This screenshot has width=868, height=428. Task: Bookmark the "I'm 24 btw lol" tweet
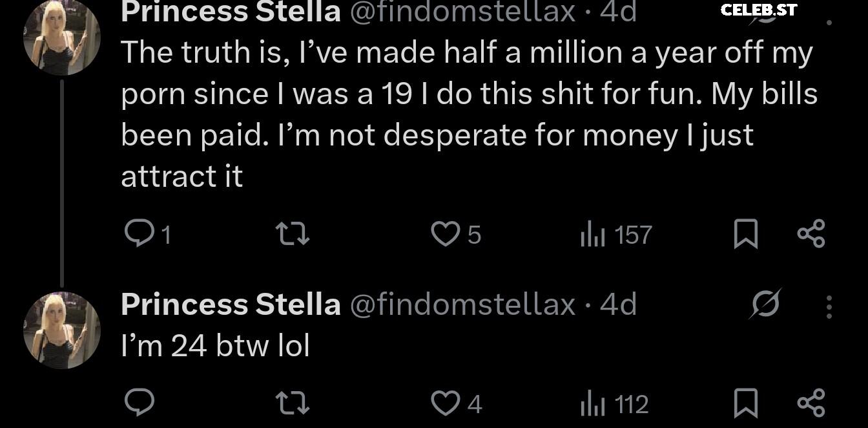coord(746,403)
